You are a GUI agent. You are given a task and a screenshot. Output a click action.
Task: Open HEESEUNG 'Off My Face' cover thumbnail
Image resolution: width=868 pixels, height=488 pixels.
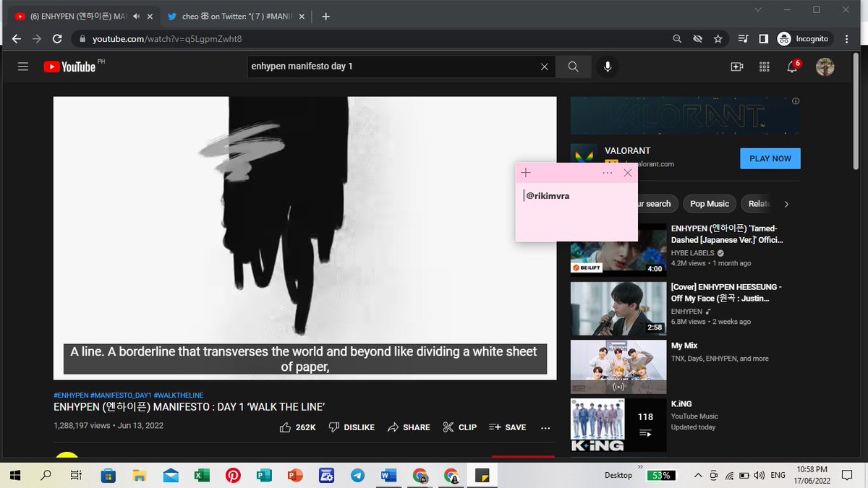[618, 309]
